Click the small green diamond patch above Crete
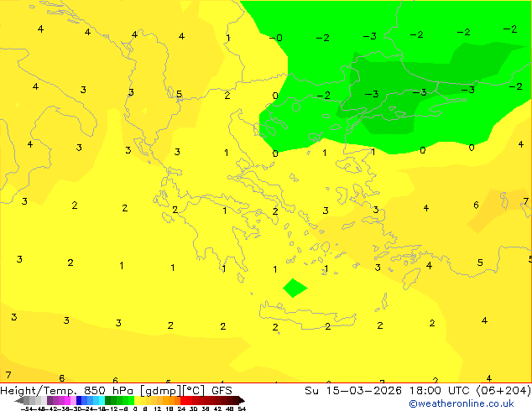Image resolution: width=532 pixels, height=411 pixels. click(x=295, y=288)
